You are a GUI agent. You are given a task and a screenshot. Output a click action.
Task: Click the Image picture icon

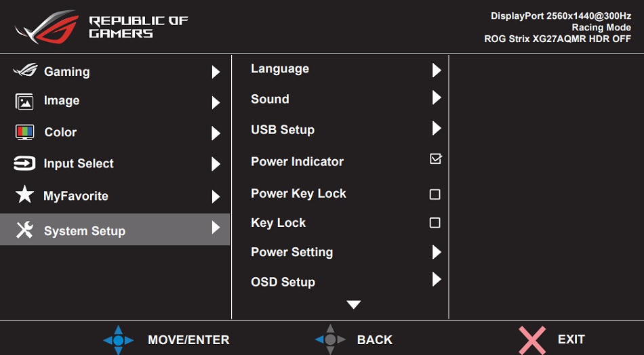[24, 102]
